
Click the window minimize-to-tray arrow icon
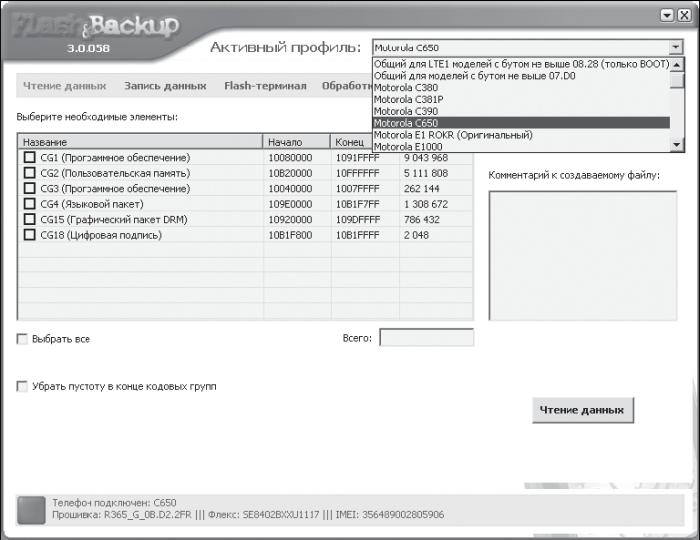667,15
